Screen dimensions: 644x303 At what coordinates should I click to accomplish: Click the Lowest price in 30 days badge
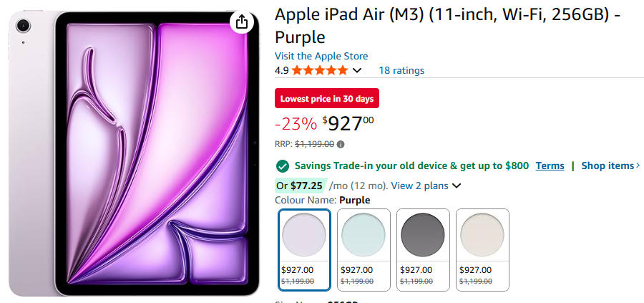click(327, 98)
